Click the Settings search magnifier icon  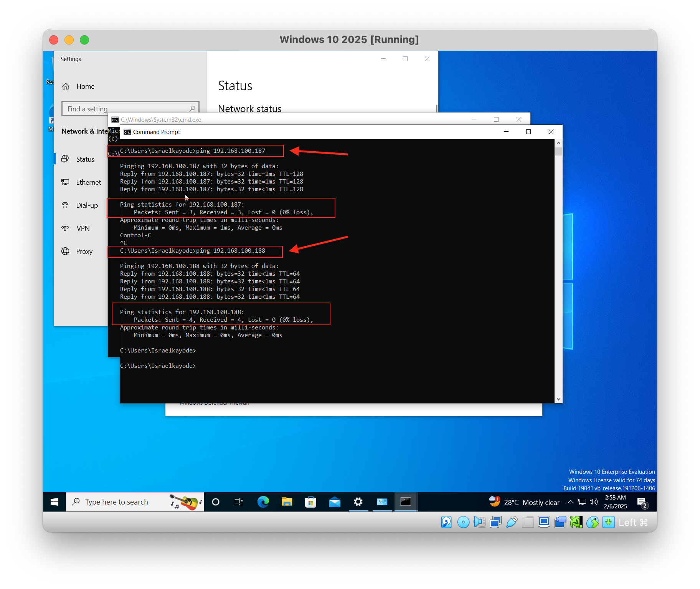[192, 109]
